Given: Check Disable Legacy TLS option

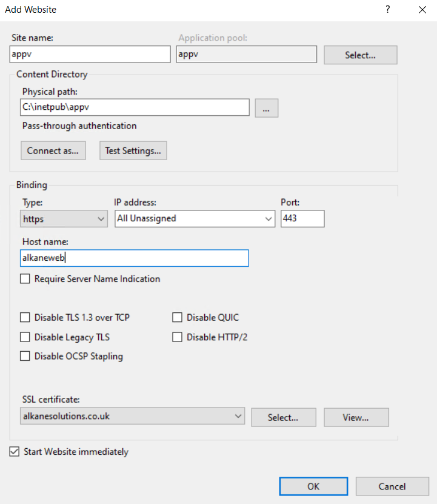Looking at the screenshot, I should coord(25,337).
